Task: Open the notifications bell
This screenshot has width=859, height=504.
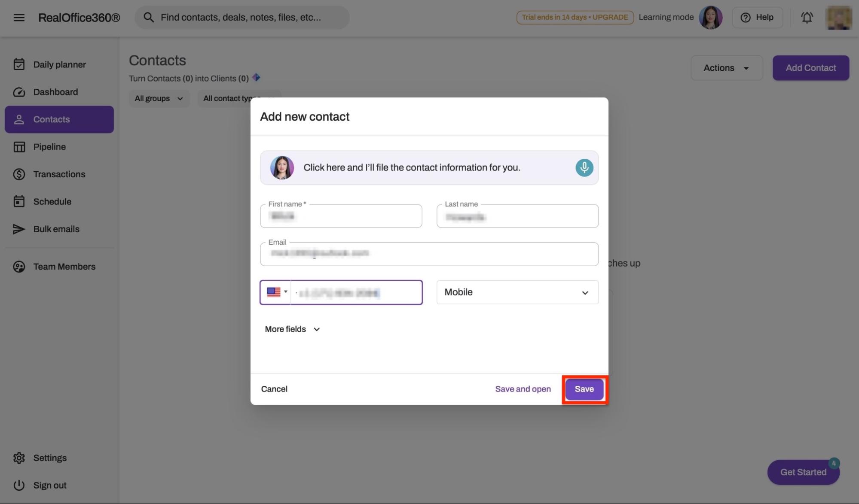Action: 807,17
